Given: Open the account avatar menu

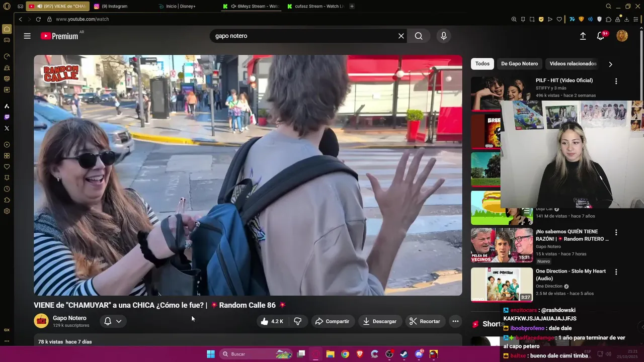Looking at the screenshot, I should point(622,36).
